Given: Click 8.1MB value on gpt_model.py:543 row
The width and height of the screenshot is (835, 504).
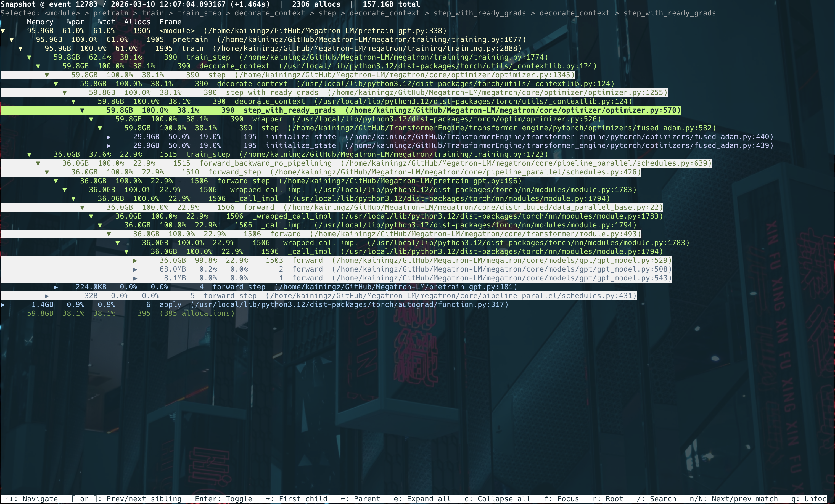Looking at the screenshot, I should (175, 278).
